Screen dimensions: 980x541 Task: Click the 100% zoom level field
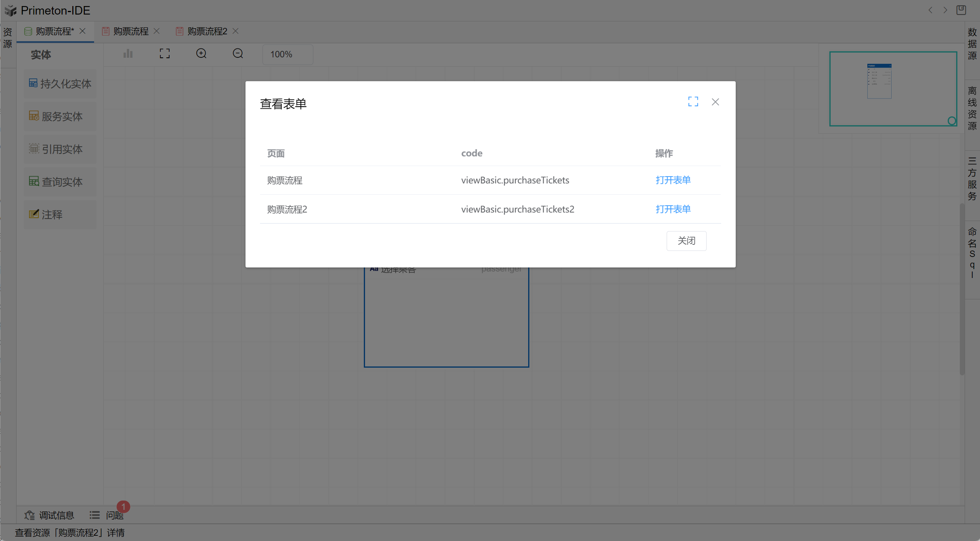(287, 54)
